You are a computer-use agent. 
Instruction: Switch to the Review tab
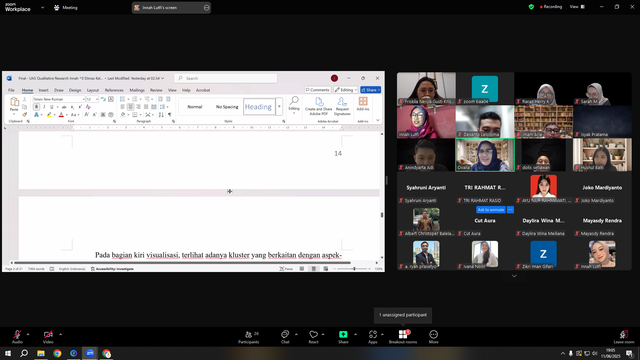pos(156,90)
